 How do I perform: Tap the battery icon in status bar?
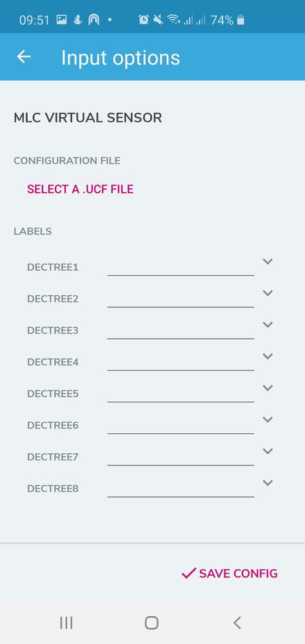(241, 19)
